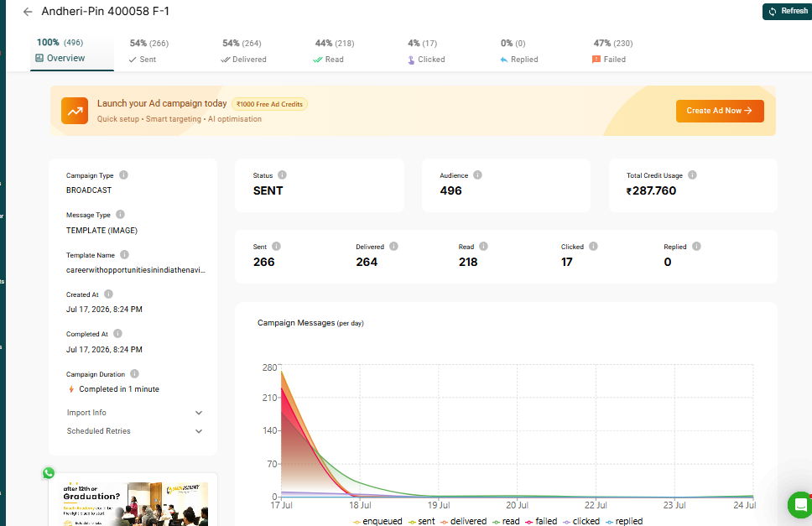
Task: Click info icon beside Total Credit Usage
Action: pos(692,175)
